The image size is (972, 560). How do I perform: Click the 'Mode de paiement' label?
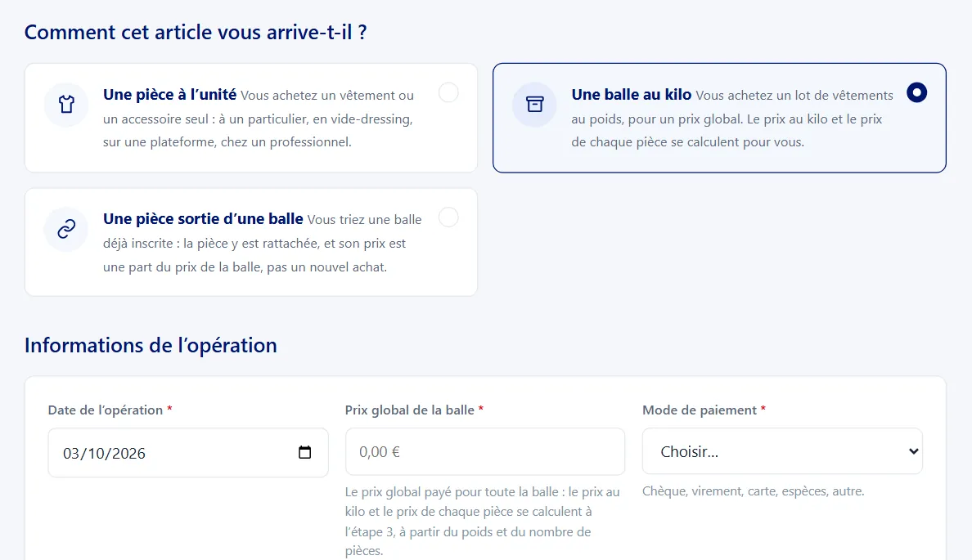pyautogui.click(x=700, y=410)
